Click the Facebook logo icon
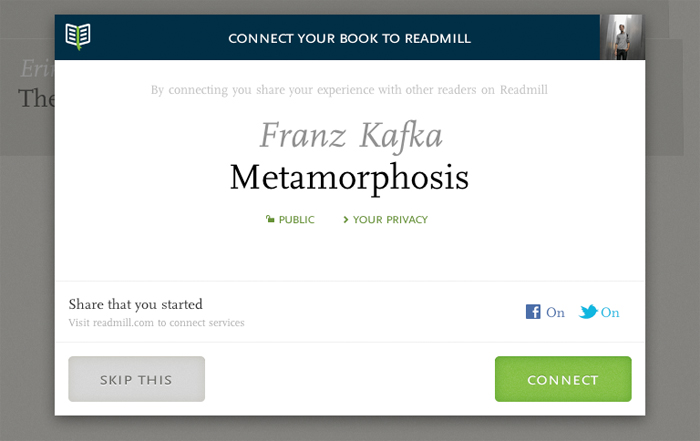Viewport: 700px width, 441px height. pyautogui.click(x=533, y=312)
